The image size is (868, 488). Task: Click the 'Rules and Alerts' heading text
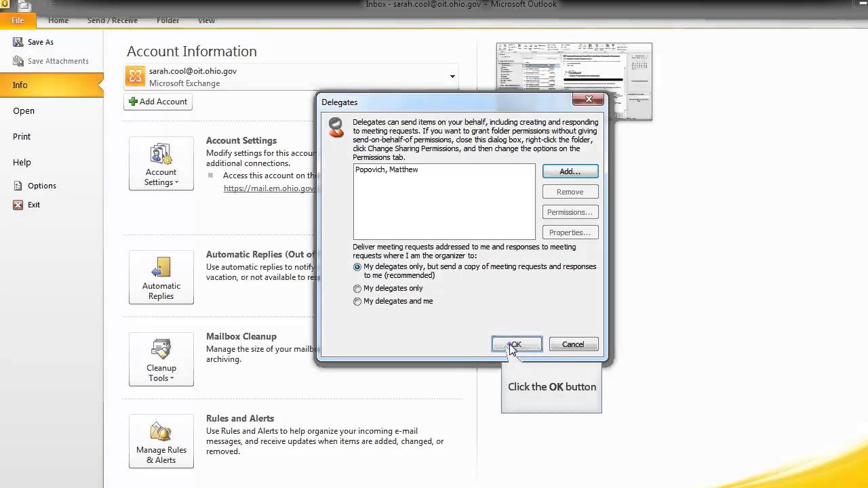tap(240, 418)
